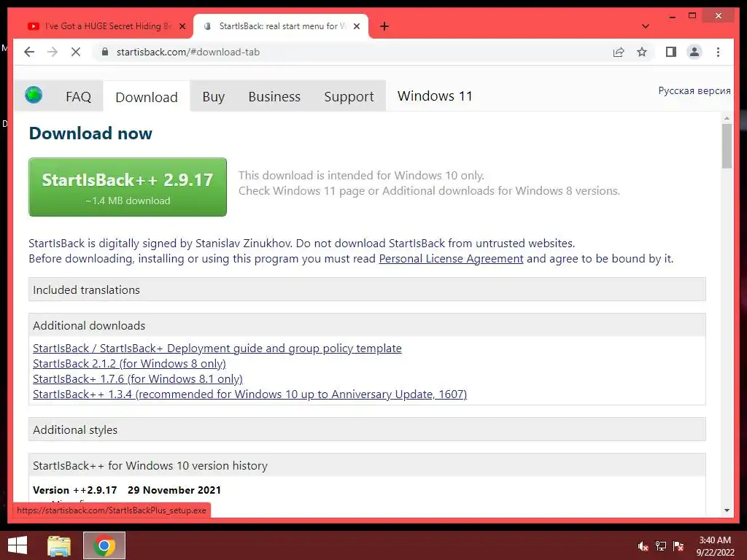Select the Download tab
Image resolution: width=747 pixels, height=560 pixels.
point(146,97)
